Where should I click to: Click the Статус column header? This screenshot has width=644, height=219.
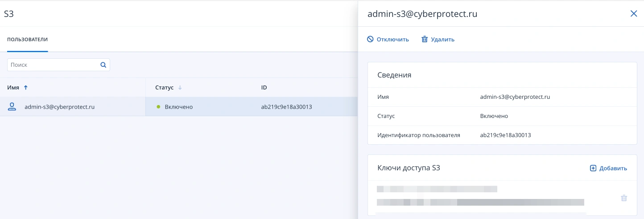pyautogui.click(x=164, y=88)
